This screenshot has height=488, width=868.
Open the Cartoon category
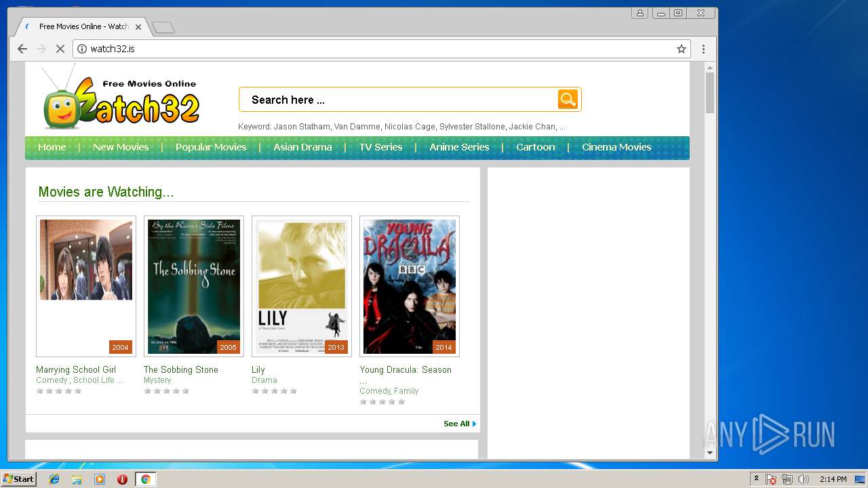536,147
